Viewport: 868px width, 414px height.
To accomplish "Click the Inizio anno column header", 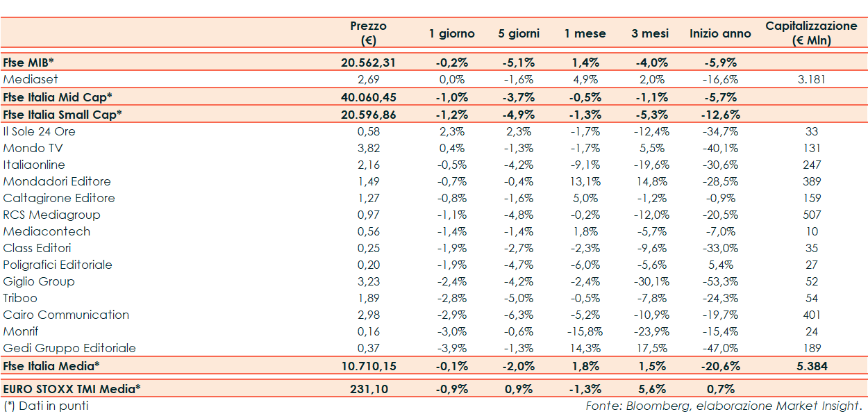I will pos(720,33).
